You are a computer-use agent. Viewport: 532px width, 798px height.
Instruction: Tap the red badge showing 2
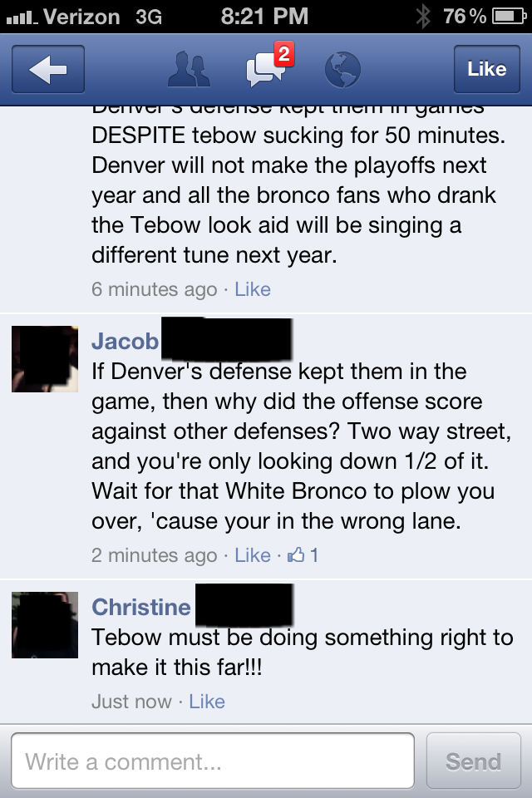[284, 54]
